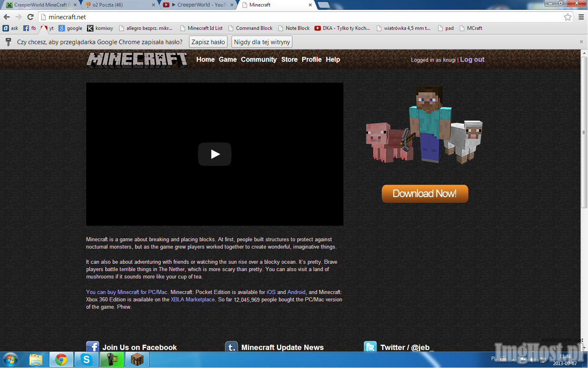Open the yt bookmark

tap(47, 28)
